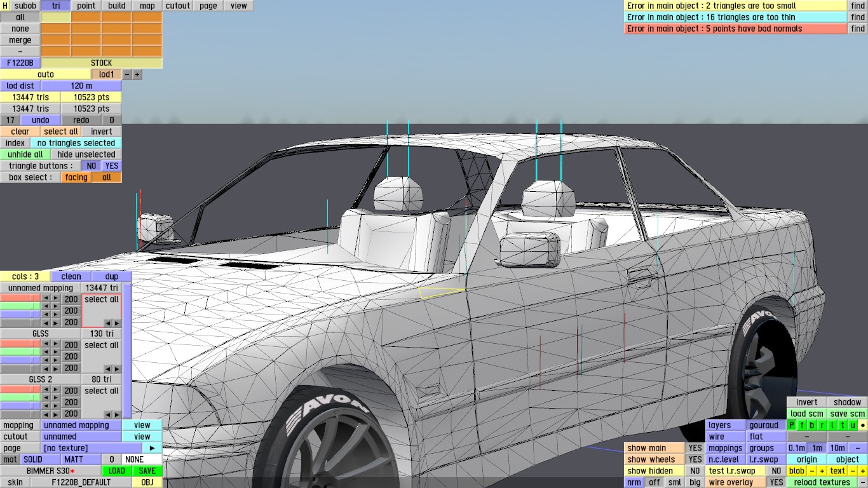Choose the big normals size option
This screenshot has width=868, height=488.
695,482
